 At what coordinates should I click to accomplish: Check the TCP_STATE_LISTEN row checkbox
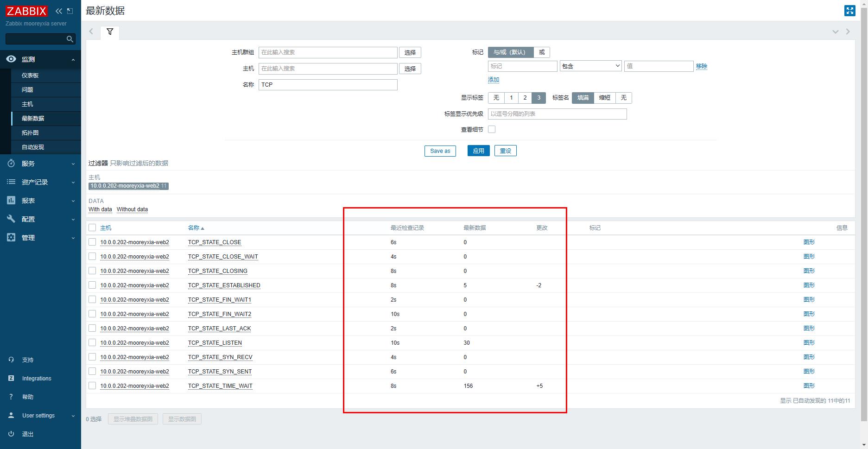[x=92, y=342]
